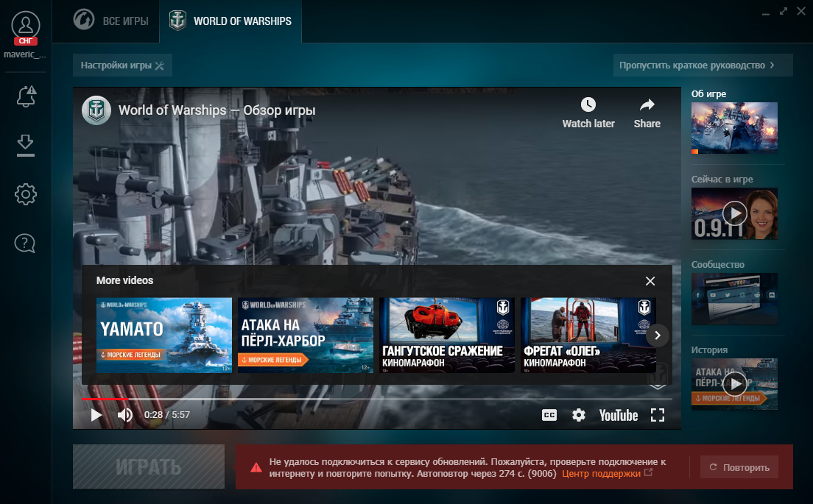Open the help chat bubble icon
The width and height of the screenshot is (813, 504).
click(25, 243)
